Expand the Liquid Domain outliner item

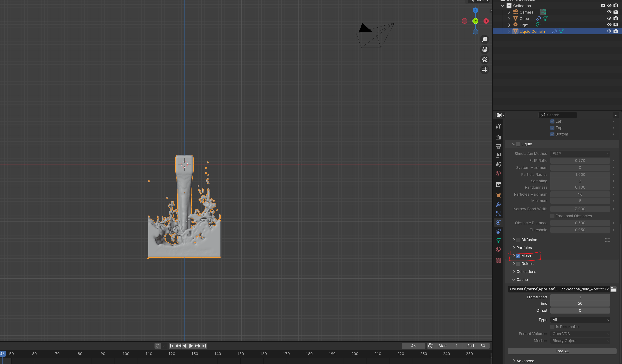(x=509, y=31)
